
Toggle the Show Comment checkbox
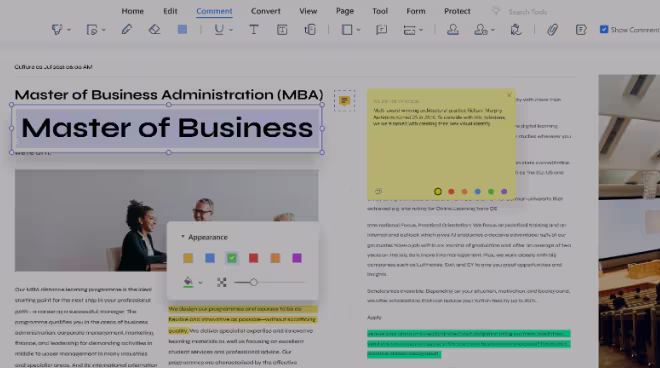click(x=604, y=29)
